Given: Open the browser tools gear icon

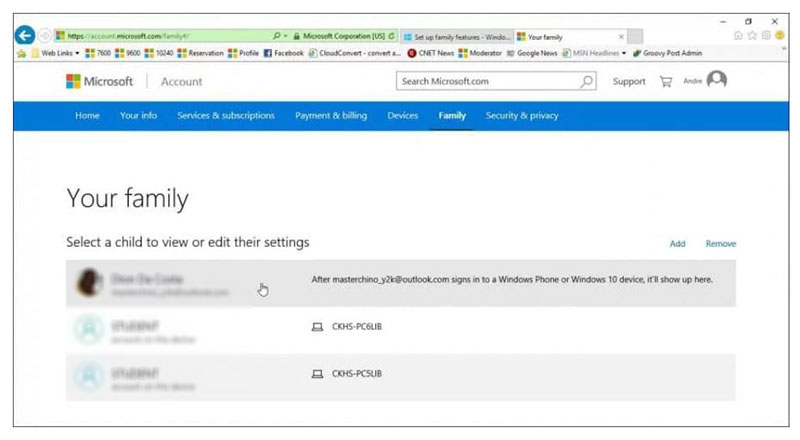Looking at the screenshot, I should [766, 36].
